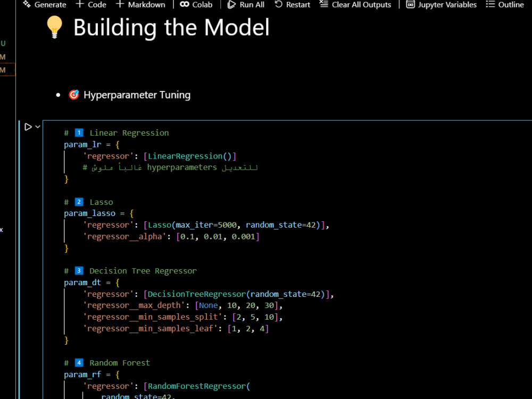Click the blue number 4 emoji in comment

[79, 363]
